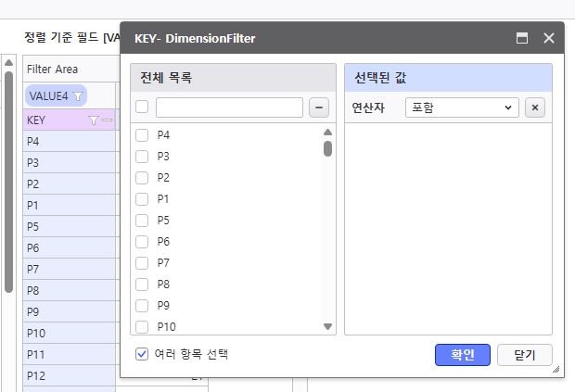Image resolution: width=575 pixels, height=392 pixels.
Task: Click the filter icon on VALUE4 chip
Action: (x=79, y=95)
